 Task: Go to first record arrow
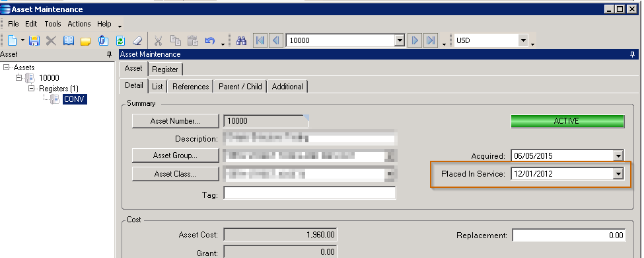[x=260, y=40]
